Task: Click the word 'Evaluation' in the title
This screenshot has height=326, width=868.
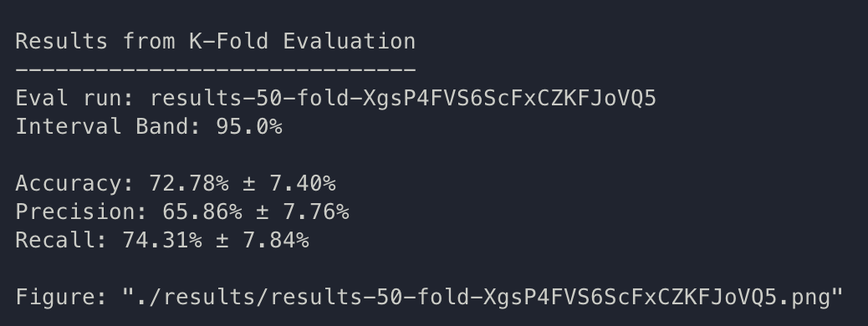Action: (x=350, y=42)
